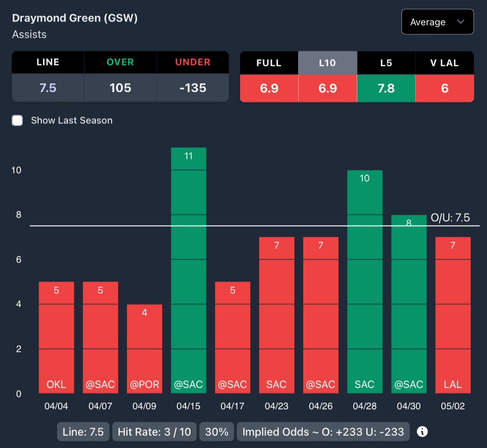Click the UNDER odds value -135

coord(193,88)
